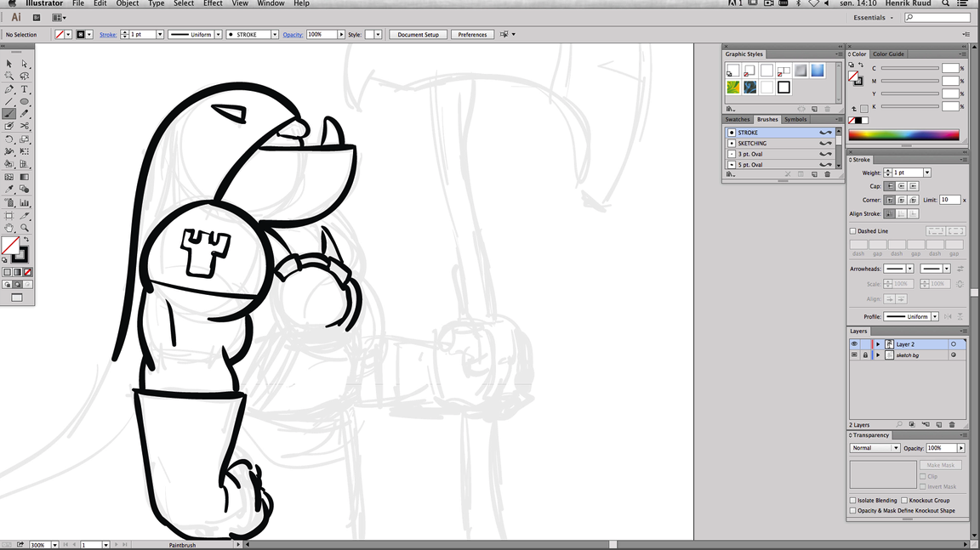Enable the Dashed Line checkbox
The width and height of the screenshot is (980, 550).
tap(852, 231)
